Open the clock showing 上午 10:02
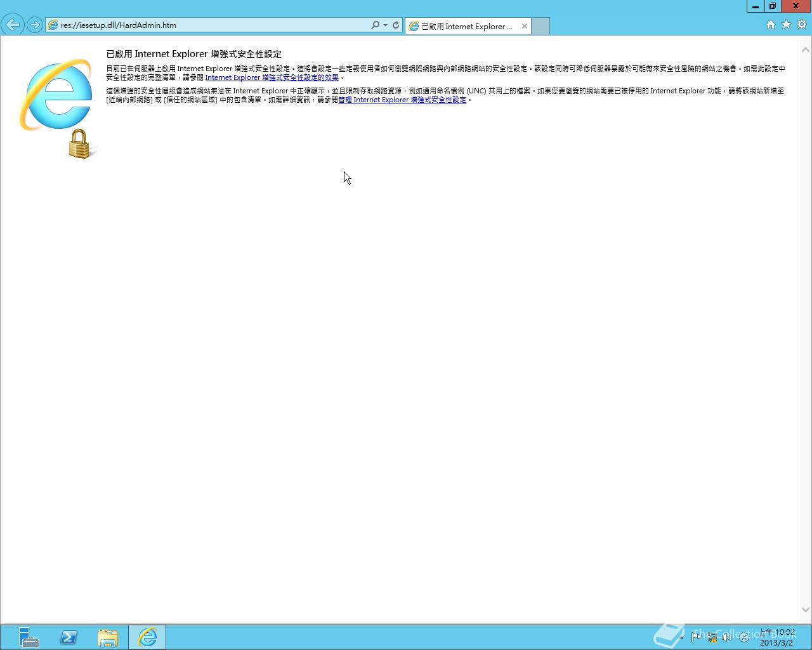Image resolution: width=812 pixels, height=650 pixels. pyautogui.click(x=777, y=637)
